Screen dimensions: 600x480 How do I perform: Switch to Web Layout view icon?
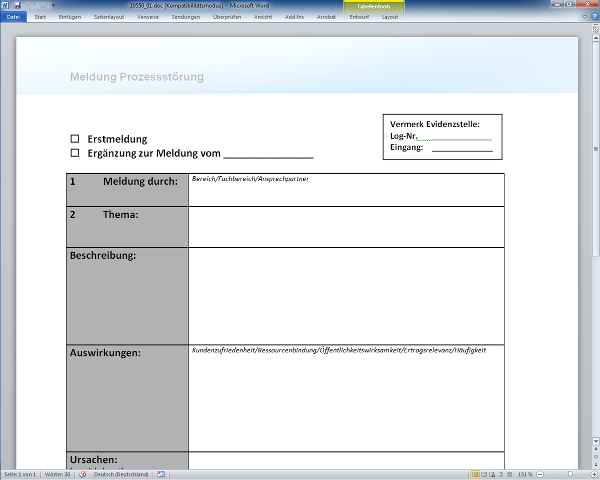[x=492, y=474]
